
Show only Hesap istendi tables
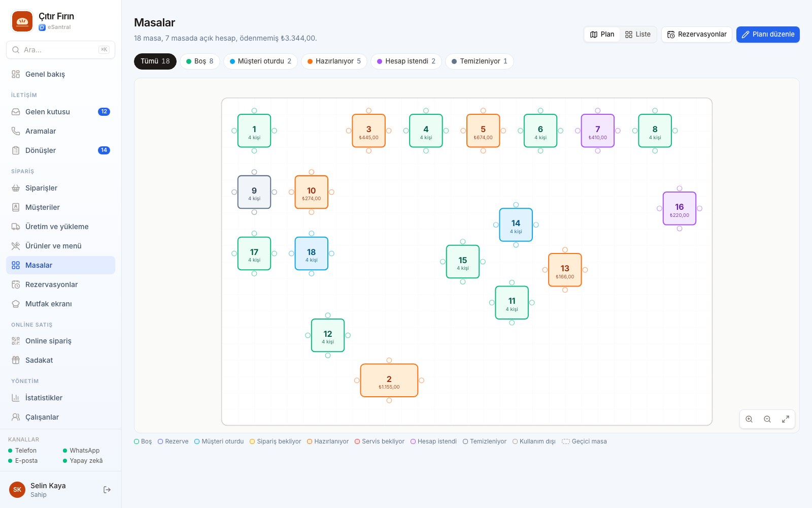click(406, 61)
